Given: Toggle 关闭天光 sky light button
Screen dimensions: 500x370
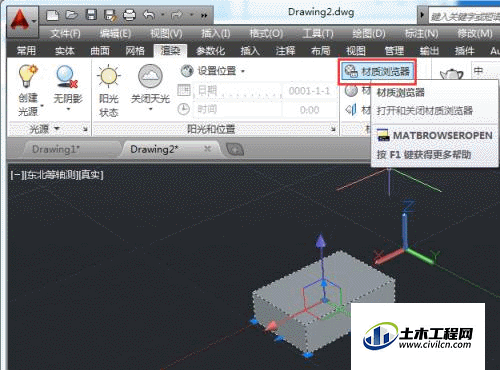Looking at the screenshot, I should (x=150, y=87).
